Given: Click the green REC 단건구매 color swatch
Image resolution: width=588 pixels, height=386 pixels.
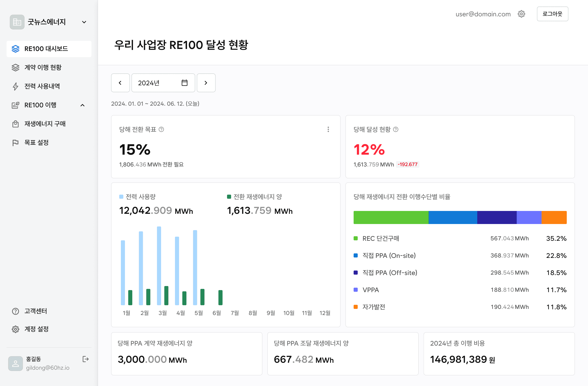Looking at the screenshot, I should pos(355,238).
